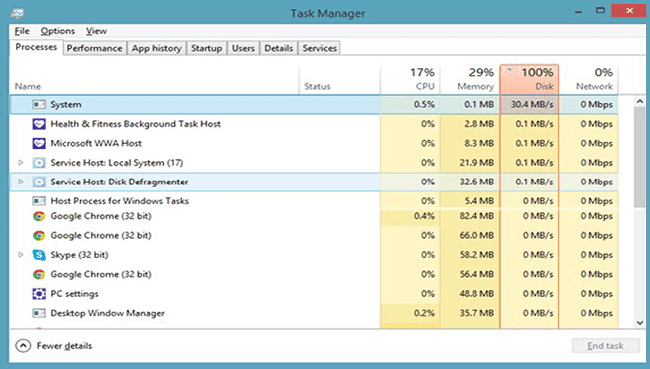Select the PC settings process row
This screenshot has width=650, height=369.
point(313,294)
